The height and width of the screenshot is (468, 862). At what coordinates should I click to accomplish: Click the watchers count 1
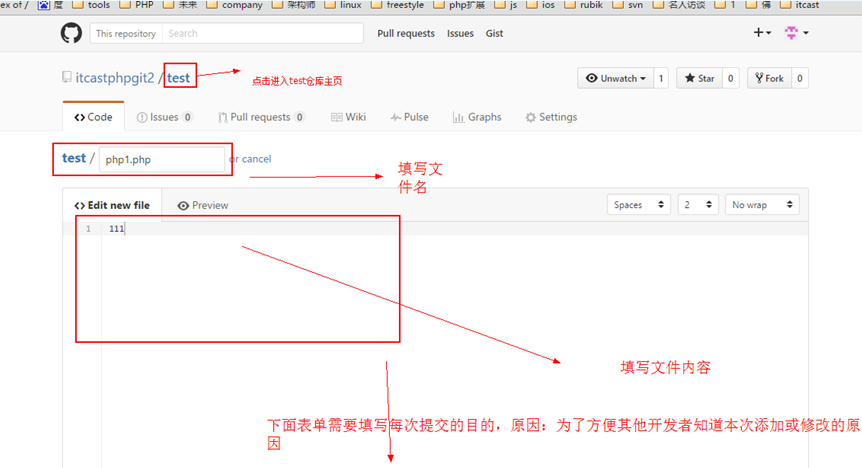[x=661, y=78]
